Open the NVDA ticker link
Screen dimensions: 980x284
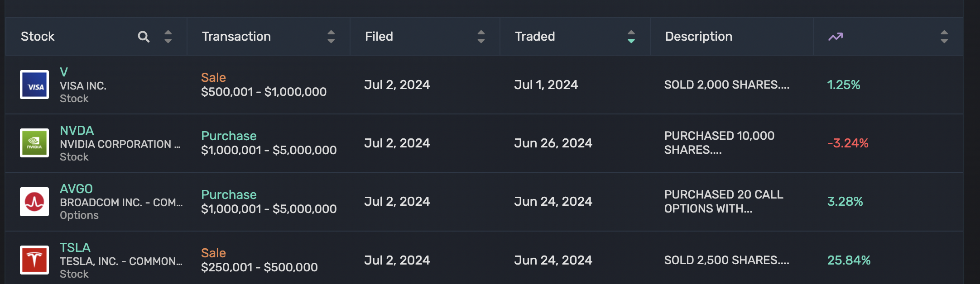77,130
